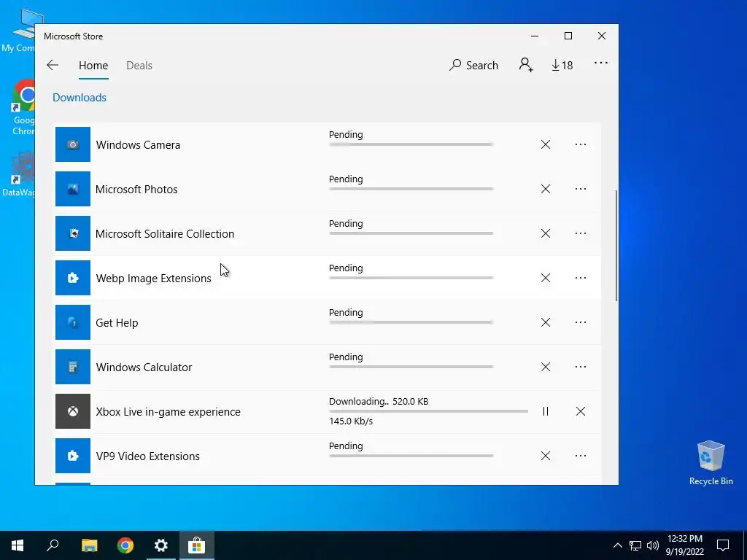Open File Explorer from the taskbar

[89, 545]
